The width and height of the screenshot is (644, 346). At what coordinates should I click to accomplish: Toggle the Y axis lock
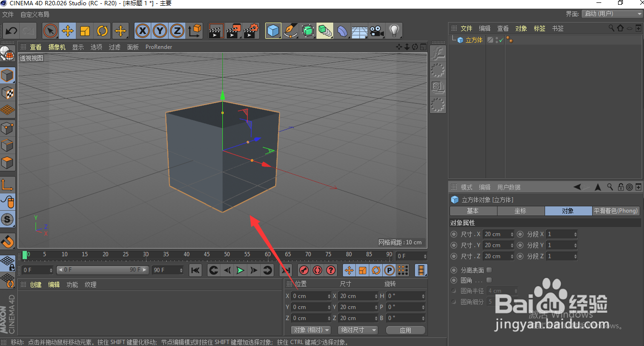point(160,31)
